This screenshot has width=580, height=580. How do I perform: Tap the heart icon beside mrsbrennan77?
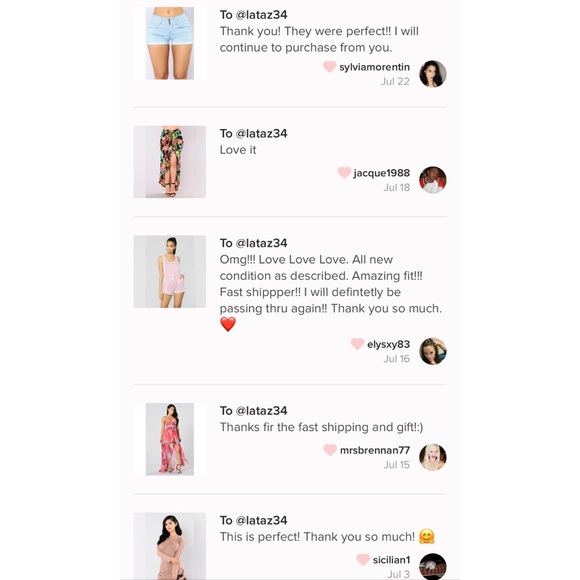pos(330,450)
